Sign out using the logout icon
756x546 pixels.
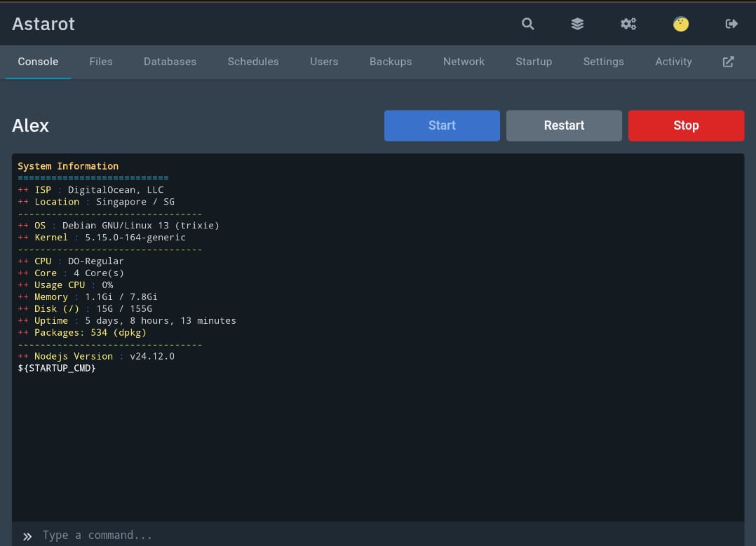point(731,24)
